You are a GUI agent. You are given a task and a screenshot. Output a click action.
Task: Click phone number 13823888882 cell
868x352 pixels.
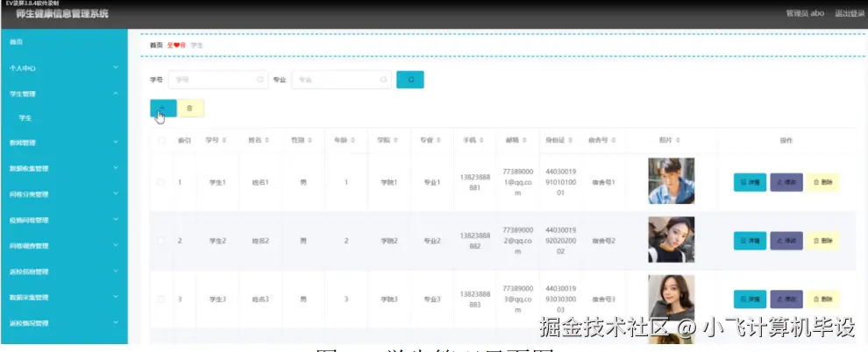(x=474, y=241)
